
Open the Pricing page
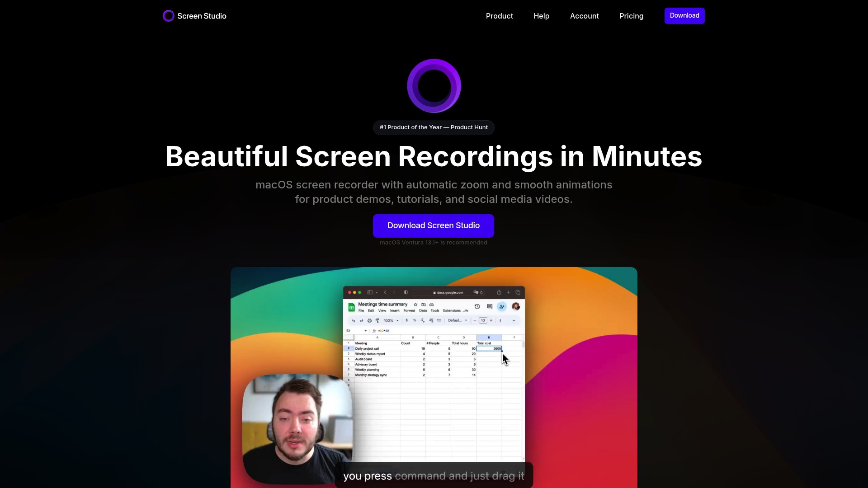pos(631,16)
